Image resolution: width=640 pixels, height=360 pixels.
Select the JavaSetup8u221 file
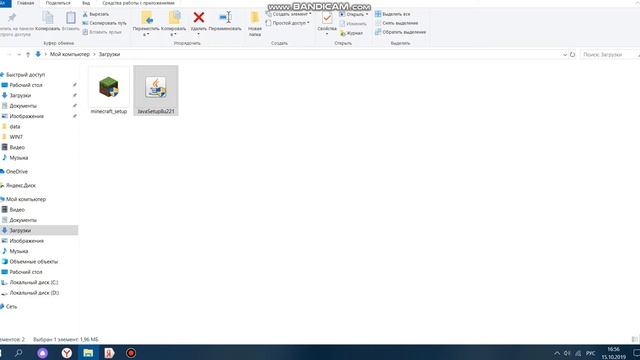coord(156,91)
